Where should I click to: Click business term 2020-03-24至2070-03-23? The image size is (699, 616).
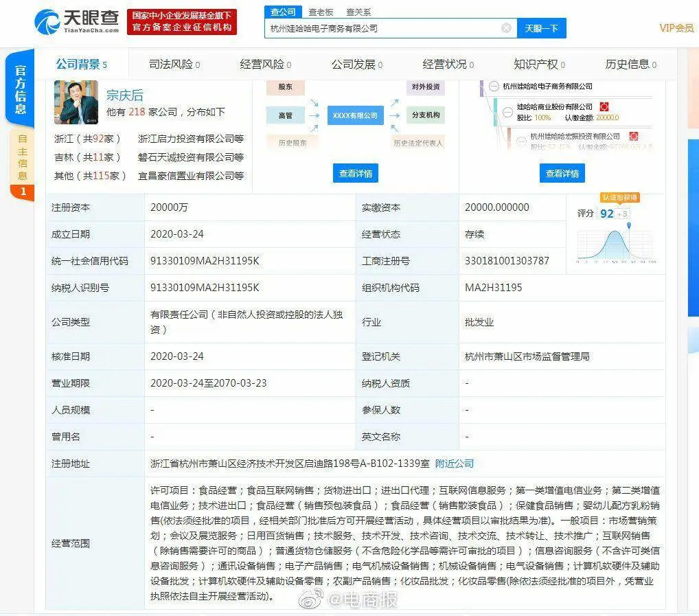tap(208, 383)
